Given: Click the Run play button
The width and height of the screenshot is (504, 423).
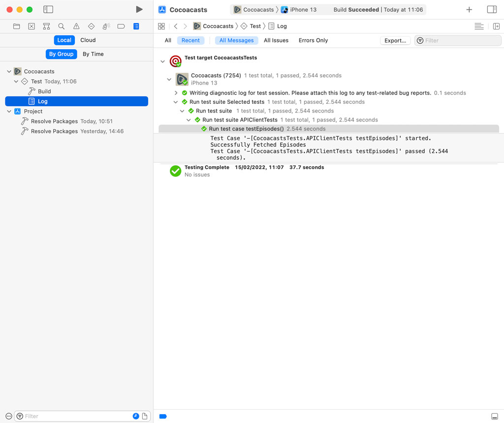Looking at the screenshot, I should [x=139, y=9].
